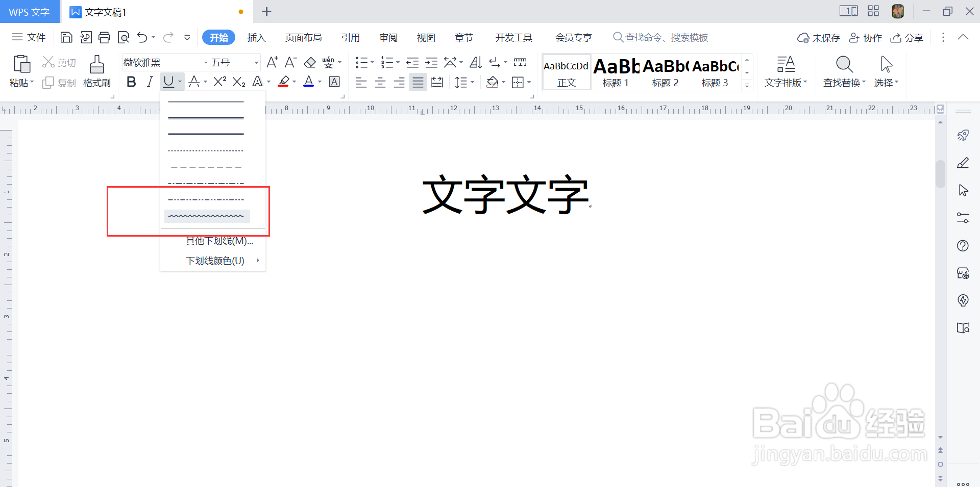
Task: Increase font size with A+ icon
Action: click(272, 62)
